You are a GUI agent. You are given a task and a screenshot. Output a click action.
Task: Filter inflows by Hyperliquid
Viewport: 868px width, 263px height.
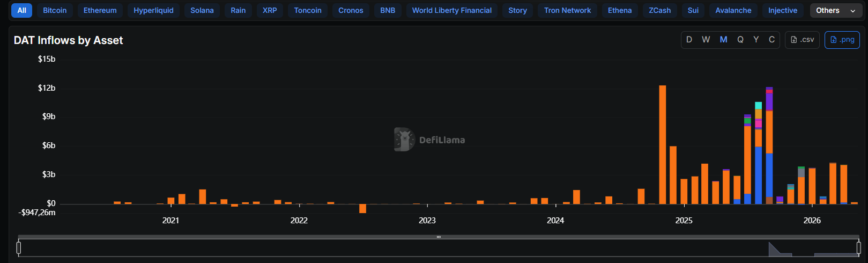tap(154, 10)
